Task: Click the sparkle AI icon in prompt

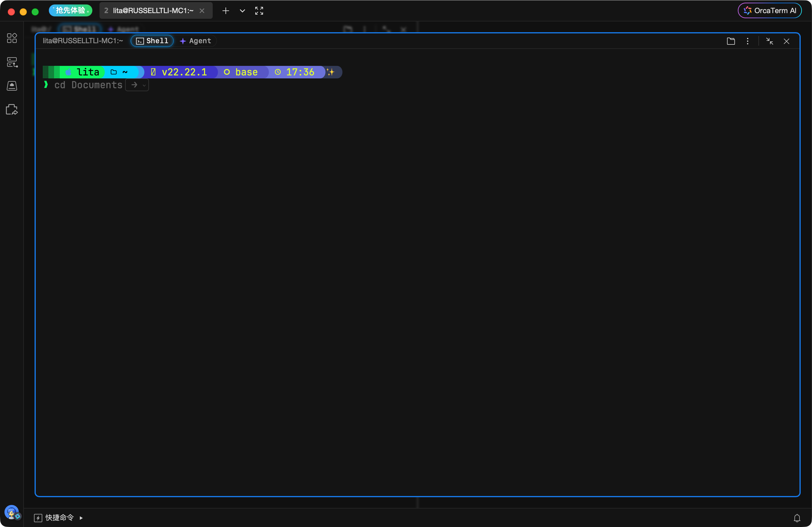Action: [x=330, y=72]
